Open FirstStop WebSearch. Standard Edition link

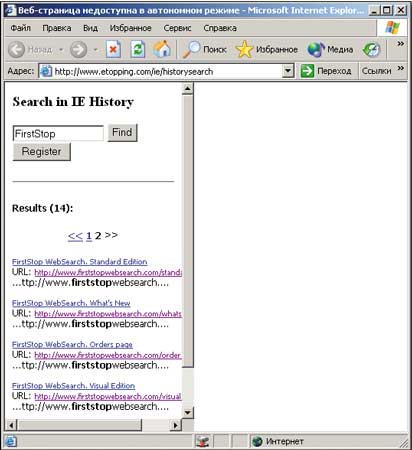(80, 262)
